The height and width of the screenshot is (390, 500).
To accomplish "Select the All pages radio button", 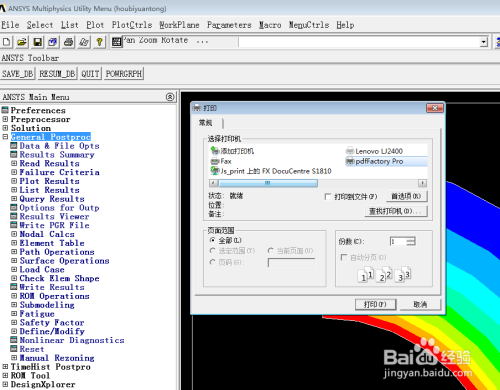I will pos(212,240).
